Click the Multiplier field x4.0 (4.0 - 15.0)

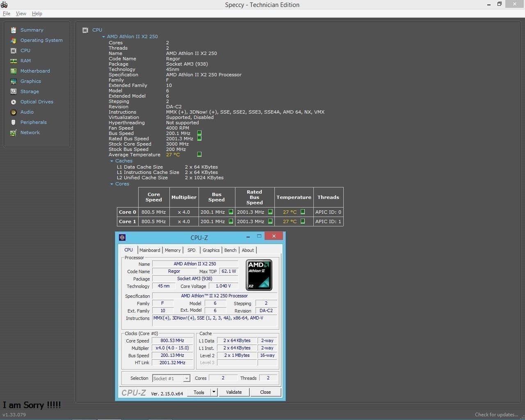[172, 348]
